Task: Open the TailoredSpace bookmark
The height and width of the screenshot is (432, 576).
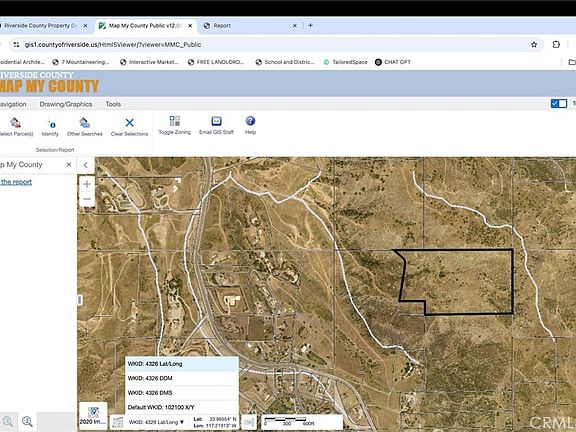Action: [x=345, y=62]
